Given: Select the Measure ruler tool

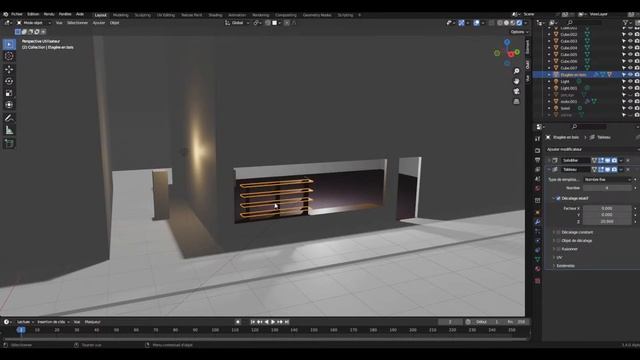Looking at the screenshot, I should (x=9, y=131).
